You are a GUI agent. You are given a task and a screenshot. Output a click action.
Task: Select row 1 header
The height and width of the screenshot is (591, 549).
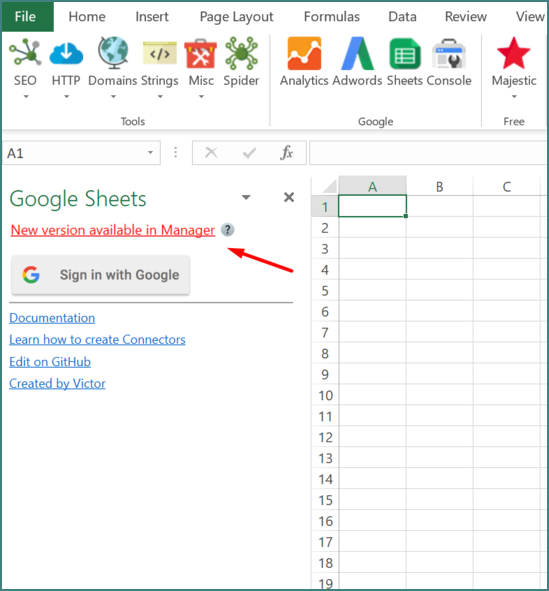(x=325, y=207)
